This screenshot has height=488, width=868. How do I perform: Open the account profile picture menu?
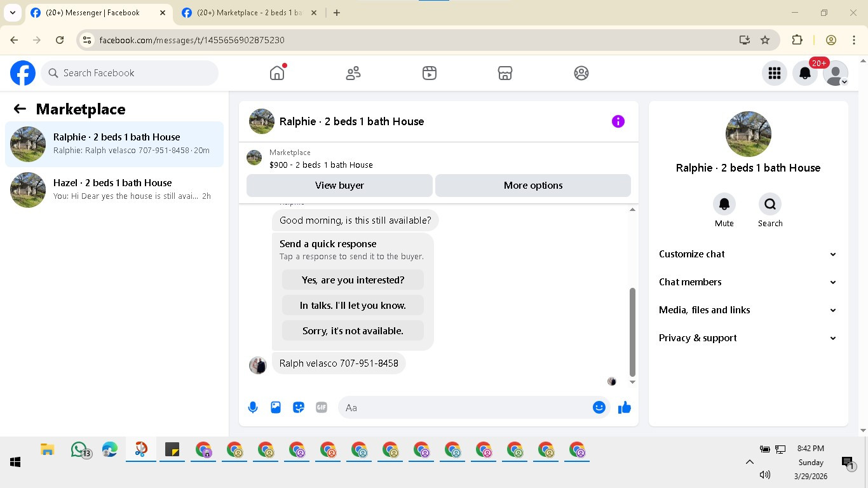pyautogui.click(x=836, y=73)
